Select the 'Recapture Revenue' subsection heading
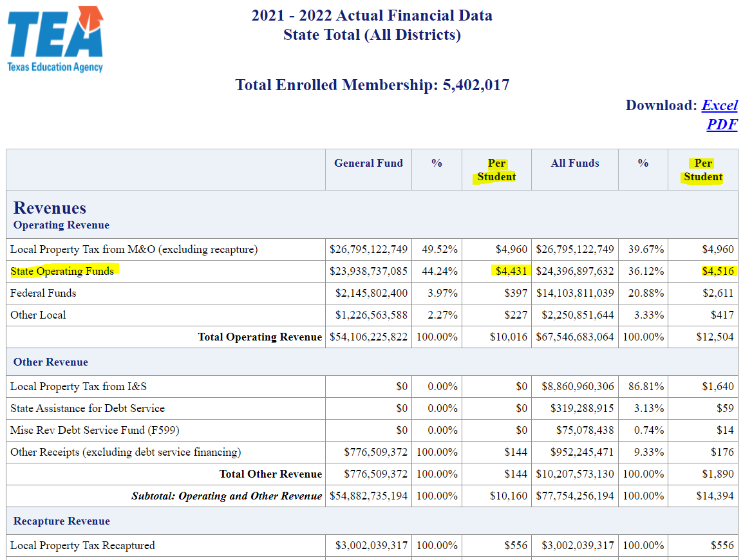The width and height of the screenshot is (743, 560). (x=62, y=521)
